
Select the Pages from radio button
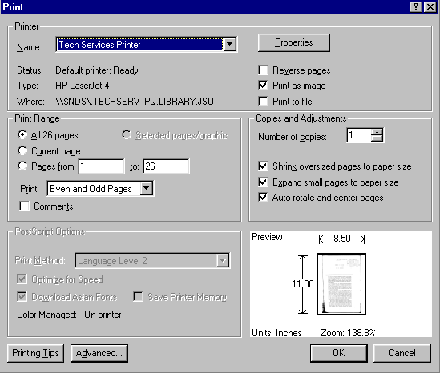[22, 166]
